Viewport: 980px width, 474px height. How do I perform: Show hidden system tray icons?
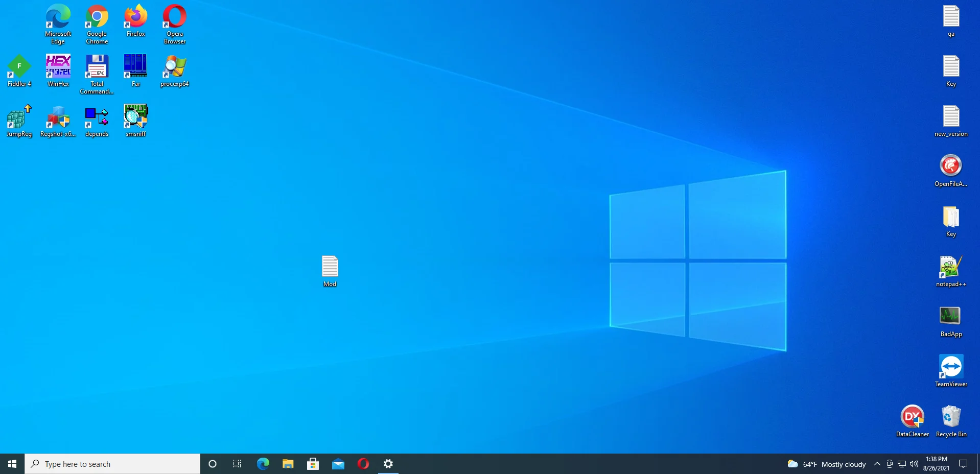(x=877, y=464)
